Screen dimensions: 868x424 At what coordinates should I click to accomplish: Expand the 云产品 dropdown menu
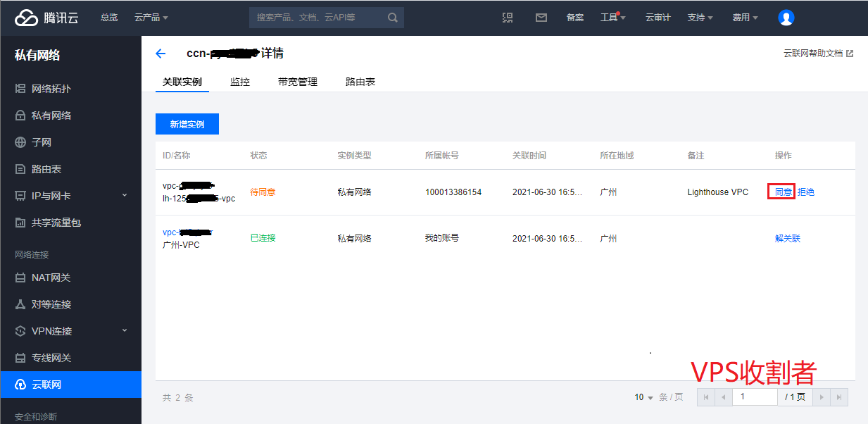click(151, 18)
